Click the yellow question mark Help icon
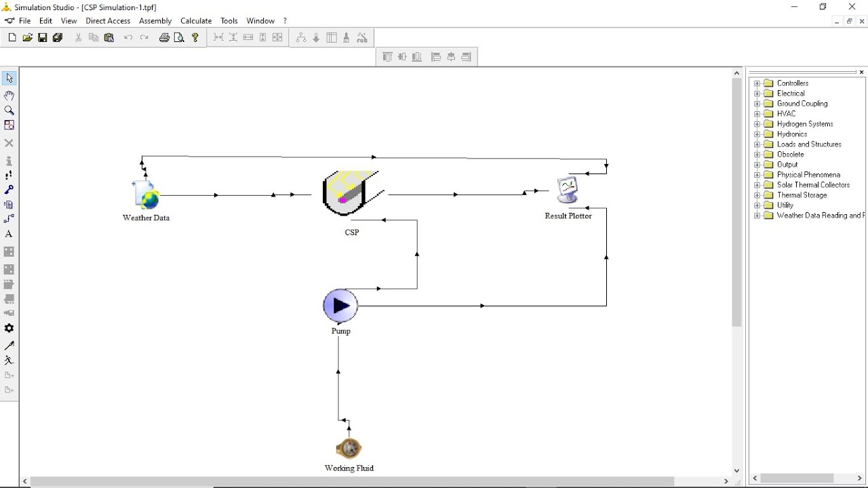This screenshot has height=488, width=868. (195, 38)
